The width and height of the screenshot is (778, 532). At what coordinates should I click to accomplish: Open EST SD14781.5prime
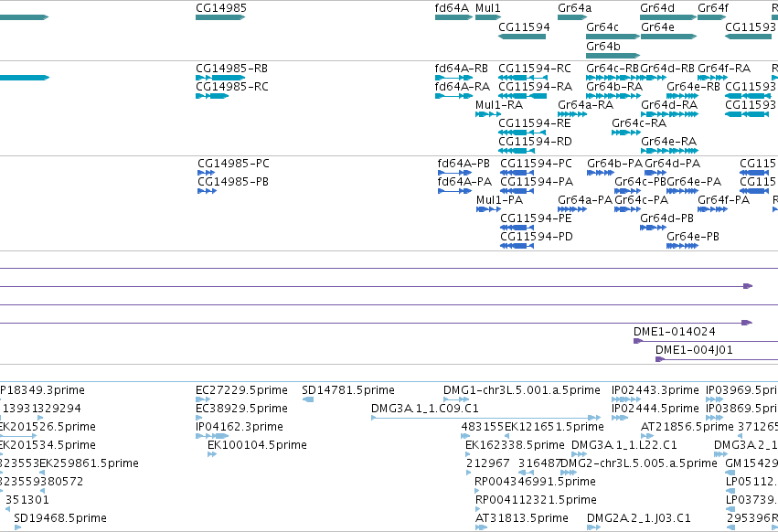tap(348, 390)
